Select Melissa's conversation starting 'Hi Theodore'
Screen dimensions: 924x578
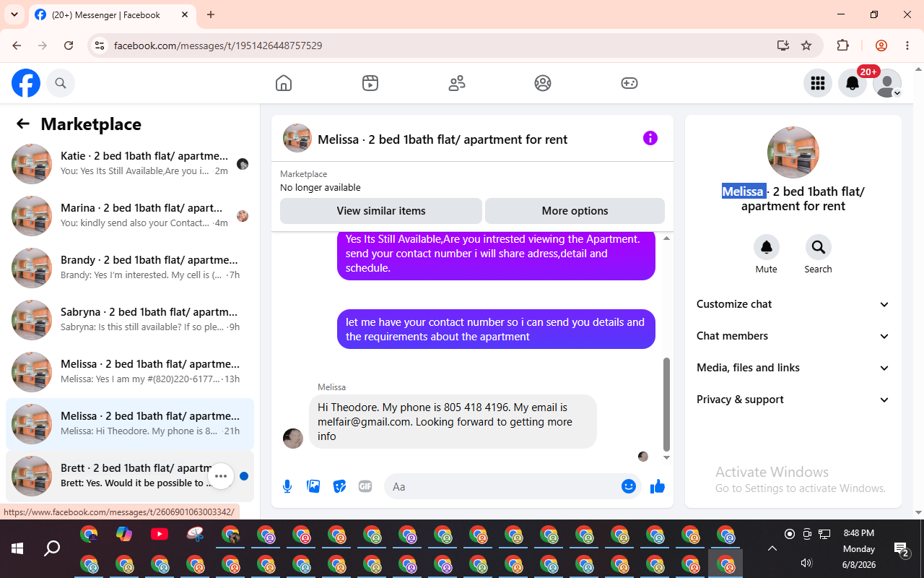[x=130, y=424]
